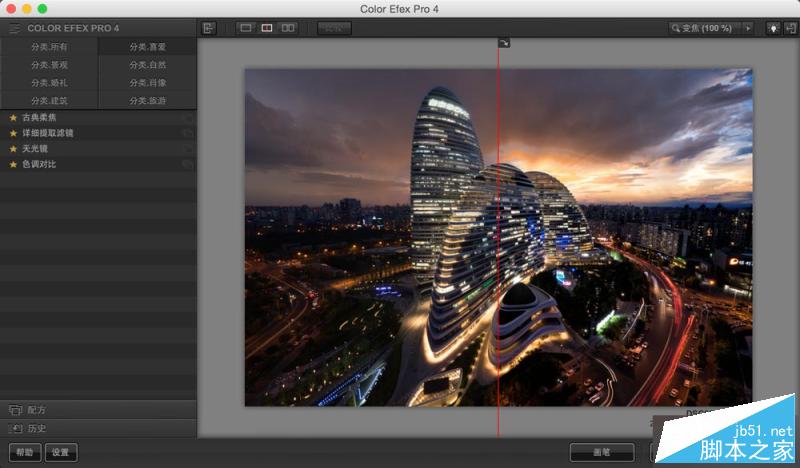
Task: Select the 分类.自然 category tab
Action: tap(147, 65)
